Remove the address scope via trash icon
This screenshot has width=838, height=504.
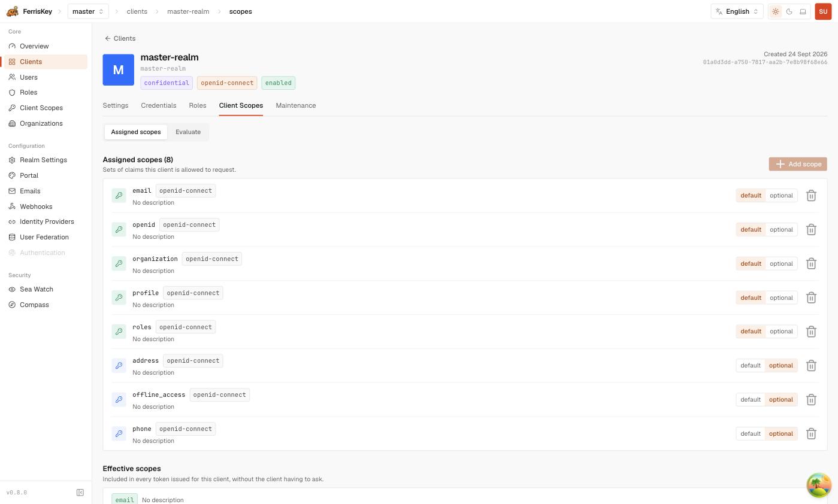pyautogui.click(x=811, y=366)
